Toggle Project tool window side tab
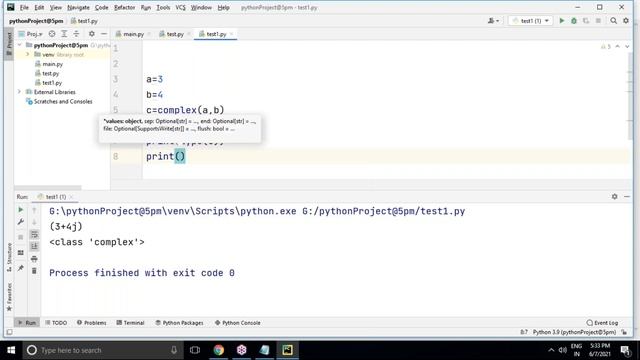 9,44
